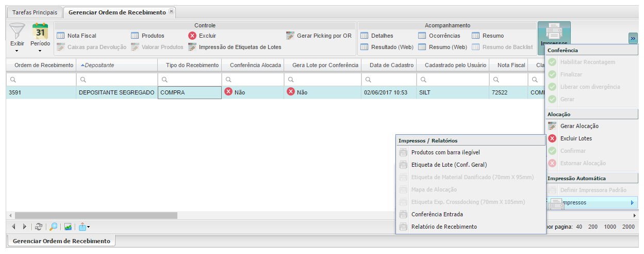Expand the toolbar overflow chevron
The image size is (644, 254).
pos(633,38)
